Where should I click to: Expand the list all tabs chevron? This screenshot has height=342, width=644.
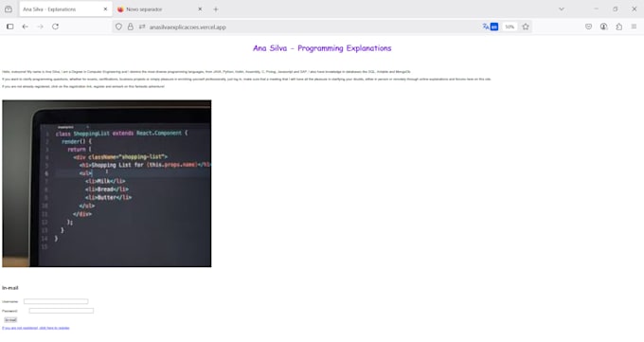click(562, 9)
